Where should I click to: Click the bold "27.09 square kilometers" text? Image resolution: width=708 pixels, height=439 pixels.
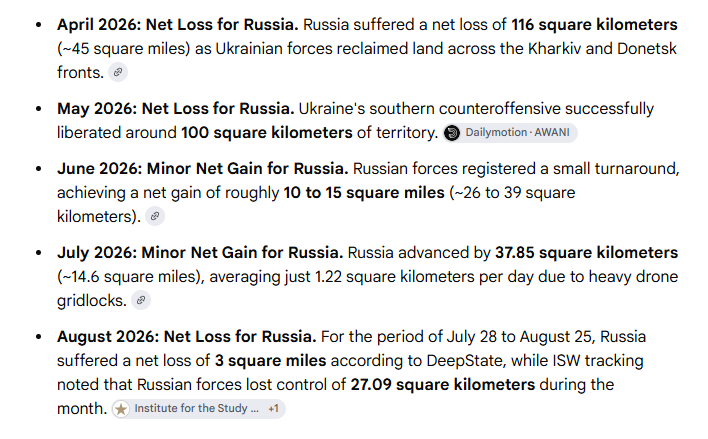tap(442, 384)
